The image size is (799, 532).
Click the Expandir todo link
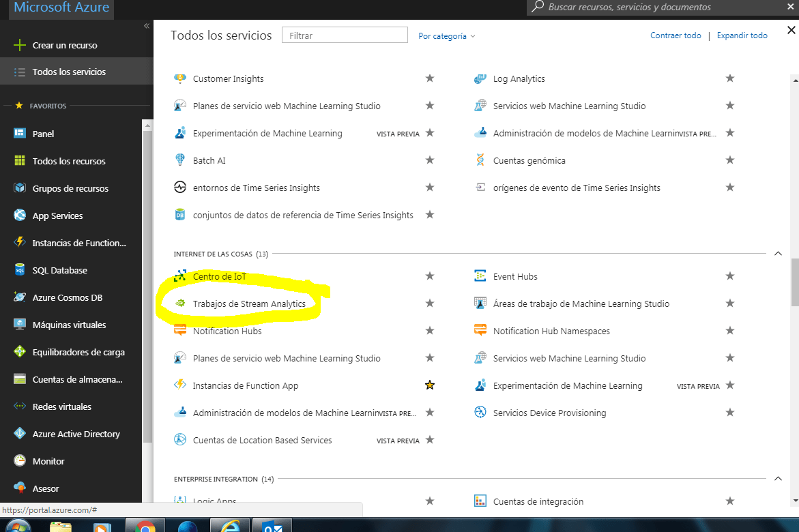click(742, 35)
